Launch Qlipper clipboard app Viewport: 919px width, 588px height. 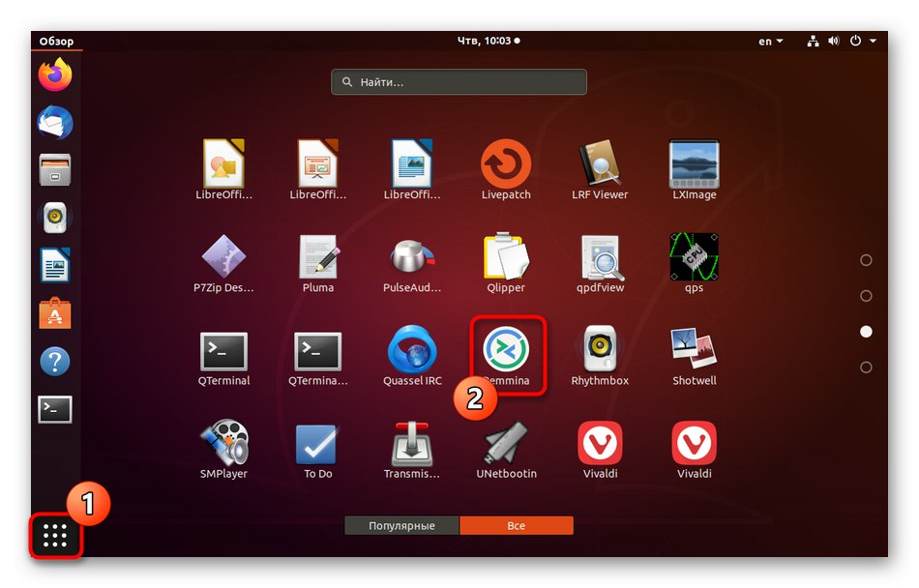[506, 263]
